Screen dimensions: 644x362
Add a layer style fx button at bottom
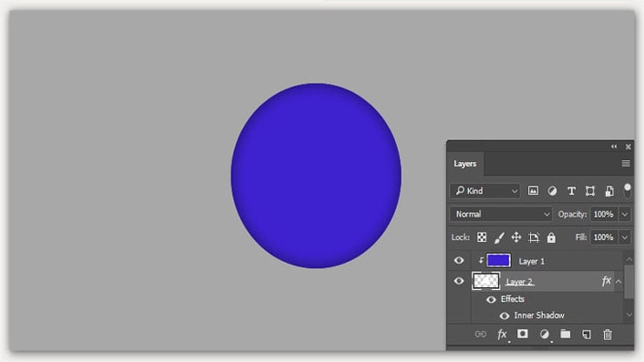[502, 334]
